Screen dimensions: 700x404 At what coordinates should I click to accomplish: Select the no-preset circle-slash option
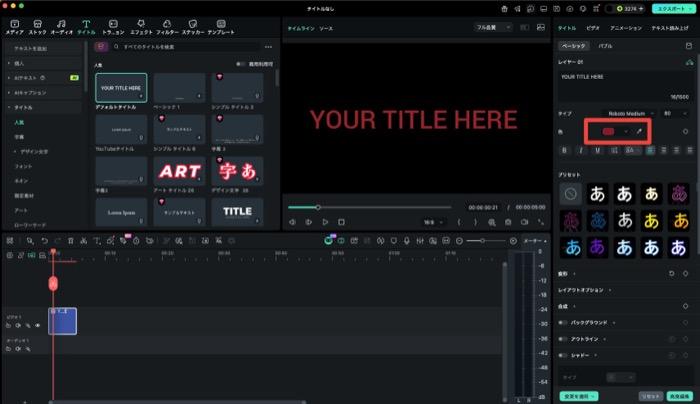click(x=571, y=194)
